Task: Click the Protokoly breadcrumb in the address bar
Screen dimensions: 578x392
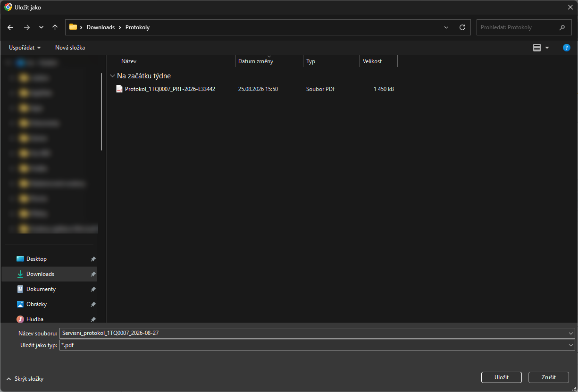Action: [137, 27]
